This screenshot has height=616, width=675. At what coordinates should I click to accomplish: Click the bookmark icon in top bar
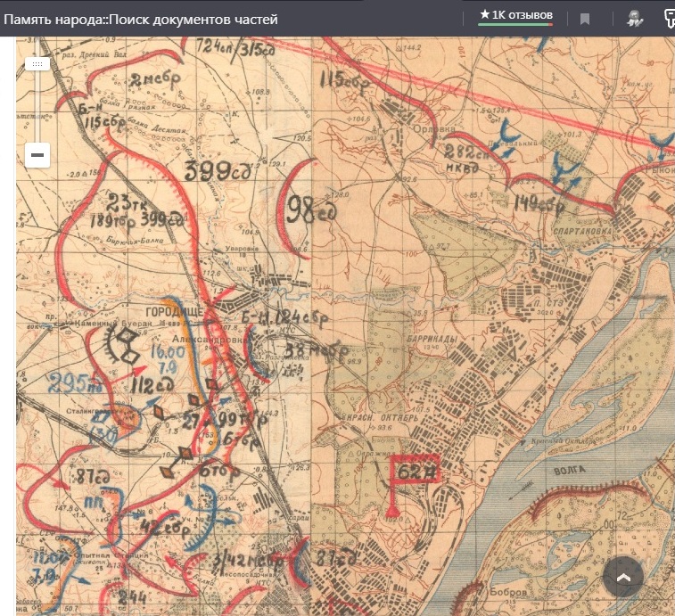click(585, 18)
